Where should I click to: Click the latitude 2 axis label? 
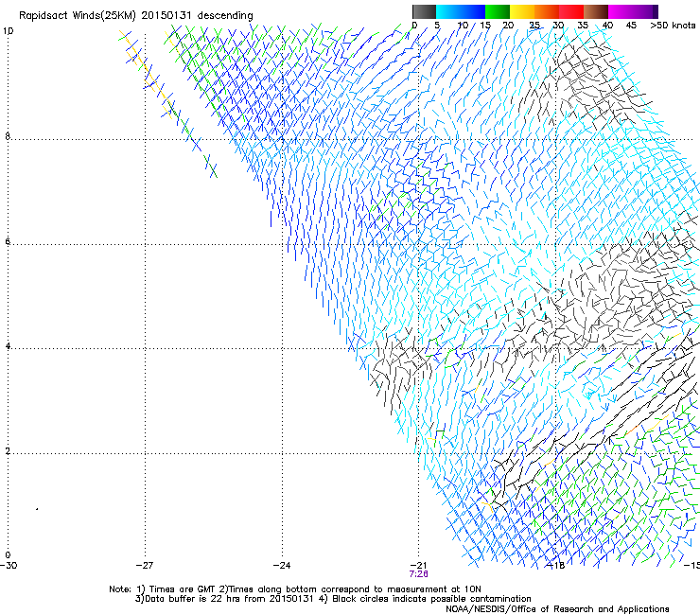(8, 450)
